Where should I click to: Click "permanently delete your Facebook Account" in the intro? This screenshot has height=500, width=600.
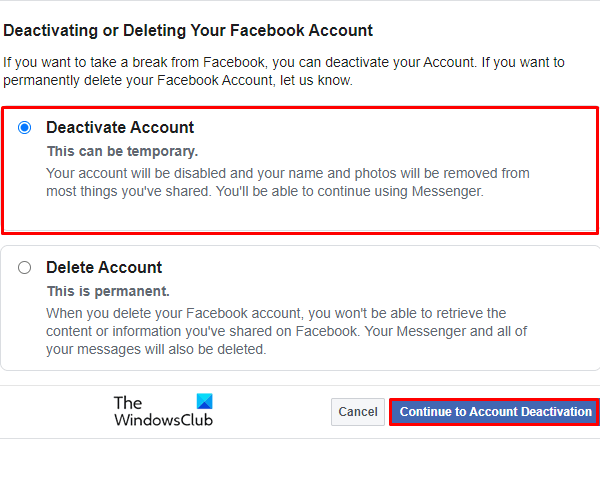[x=136, y=78]
